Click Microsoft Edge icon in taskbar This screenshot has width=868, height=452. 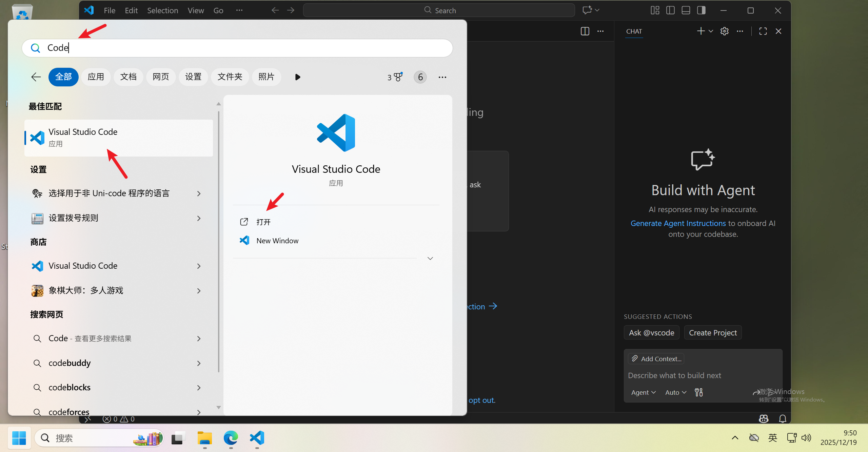(x=231, y=438)
